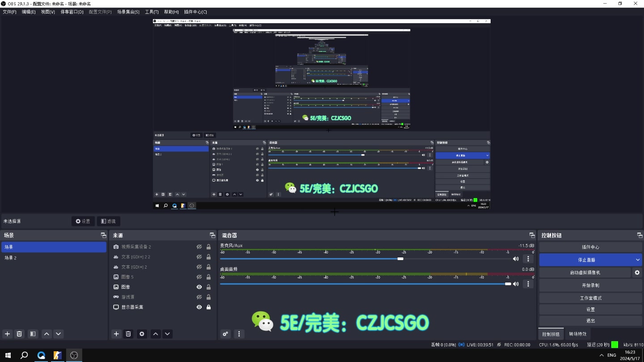Open source 滤镜 button above panels

coord(108,221)
